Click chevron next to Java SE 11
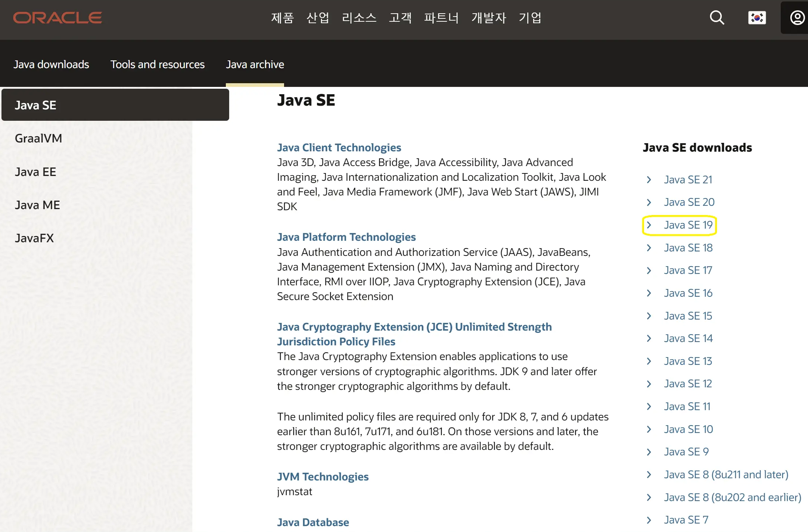The width and height of the screenshot is (808, 532). coord(649,406)
